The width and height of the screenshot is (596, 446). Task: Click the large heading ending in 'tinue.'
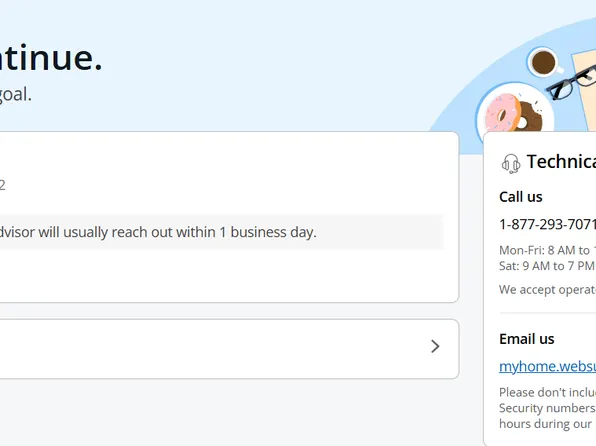51,58
